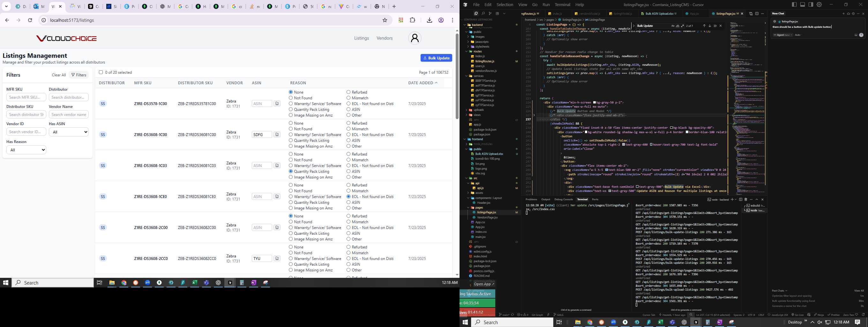Collapse the backend folder in explorer
868x327 pixels.
[464, 25]
